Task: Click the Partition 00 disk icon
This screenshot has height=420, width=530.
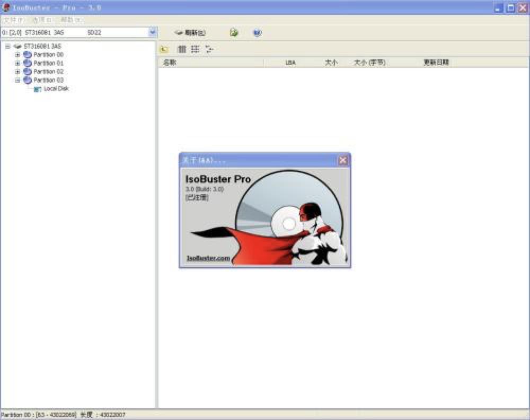Action: click(x=28, y=55)
